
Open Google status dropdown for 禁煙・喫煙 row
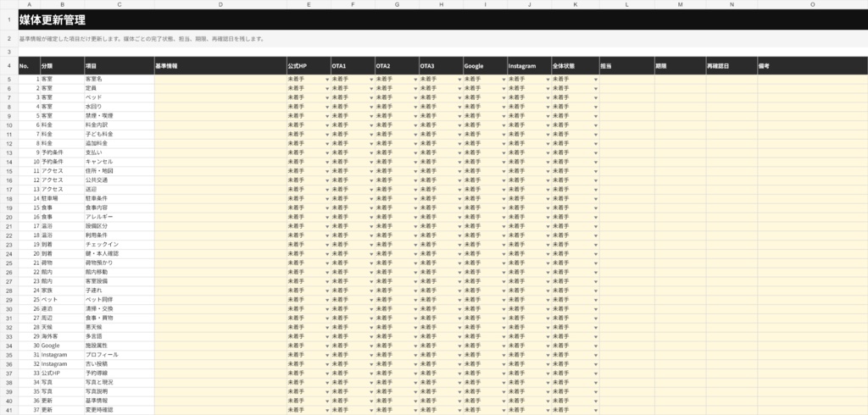pyautogui.click(x=504, y=116)
